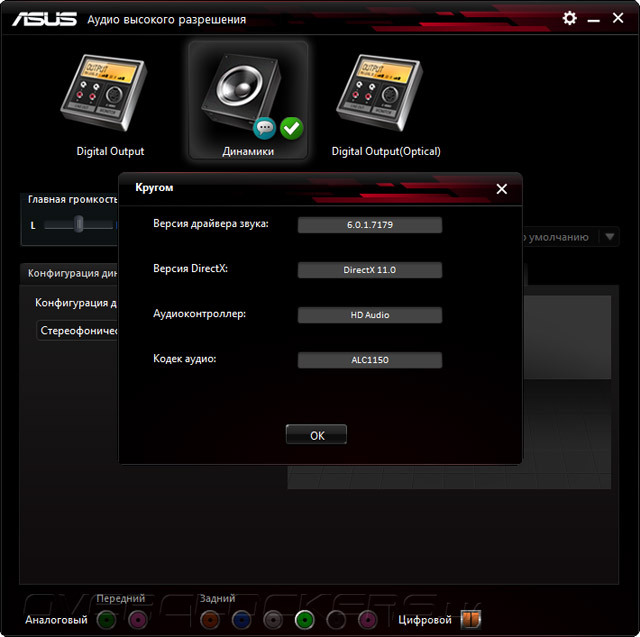Image resolution: width=640 pixels, height=637 pixels.
Task: Select the Digital Output device icon
Action: pyautogui.click(x=104, y=93)
